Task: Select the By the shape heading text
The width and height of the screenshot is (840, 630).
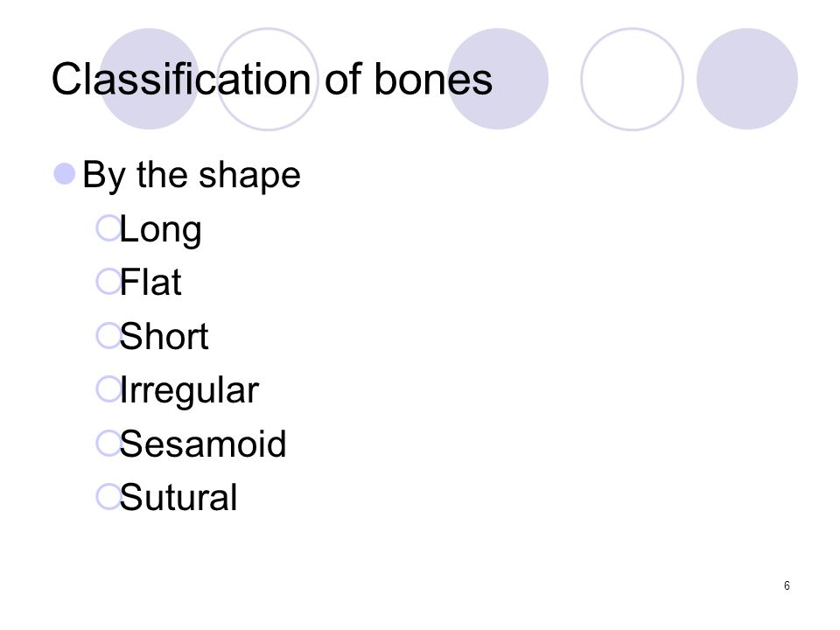Action: (x=192, y=175)
